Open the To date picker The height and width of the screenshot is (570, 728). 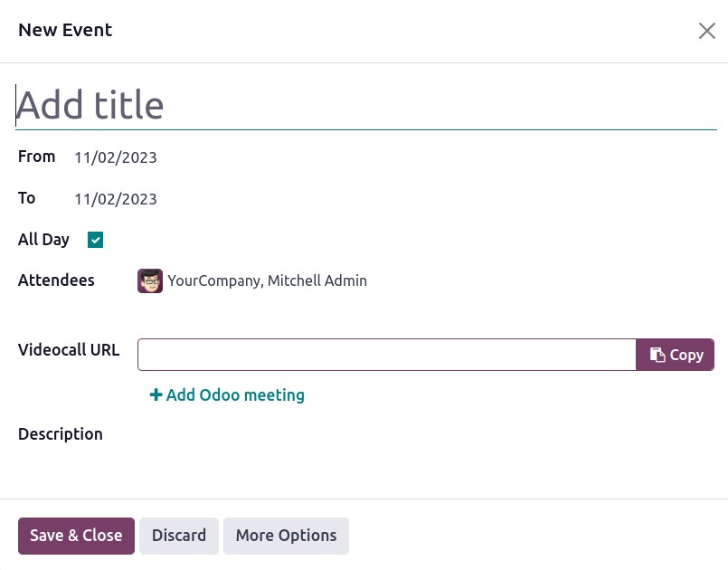(x=116, y=199)
